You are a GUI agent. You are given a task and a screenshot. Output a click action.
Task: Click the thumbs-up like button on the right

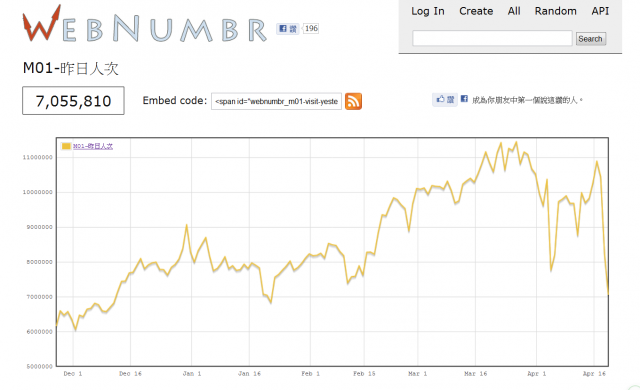445,99
